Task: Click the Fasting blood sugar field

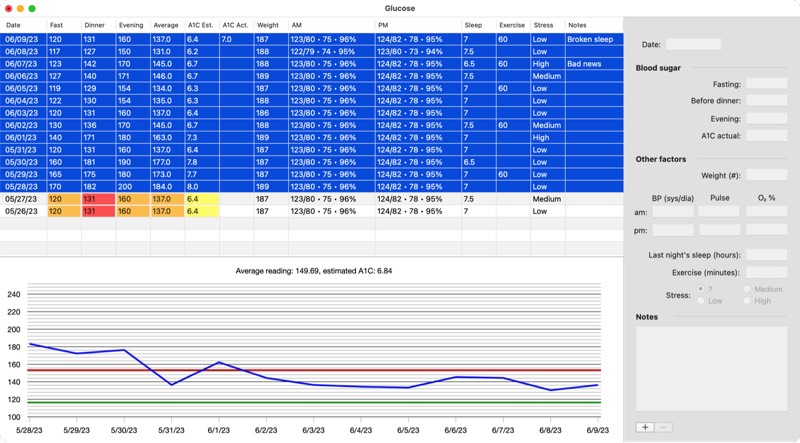Action: click(x=766, y=84)
